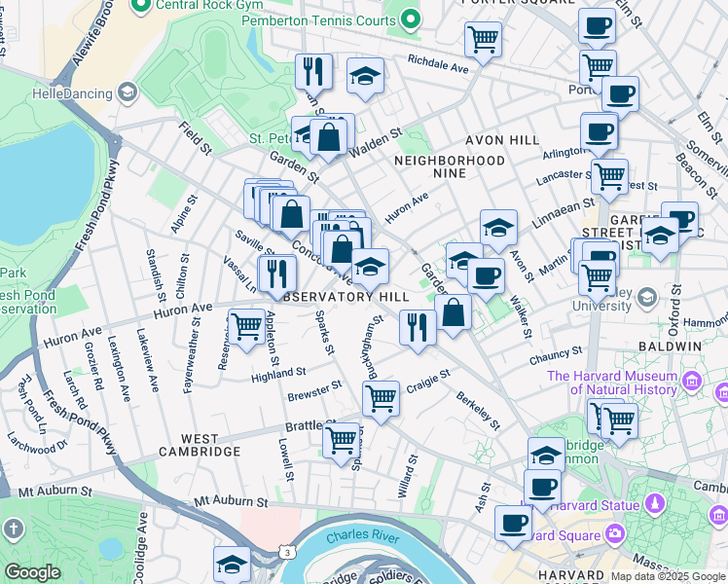Select the shopping bag marker near Walden St

click(x=330, y=137)
